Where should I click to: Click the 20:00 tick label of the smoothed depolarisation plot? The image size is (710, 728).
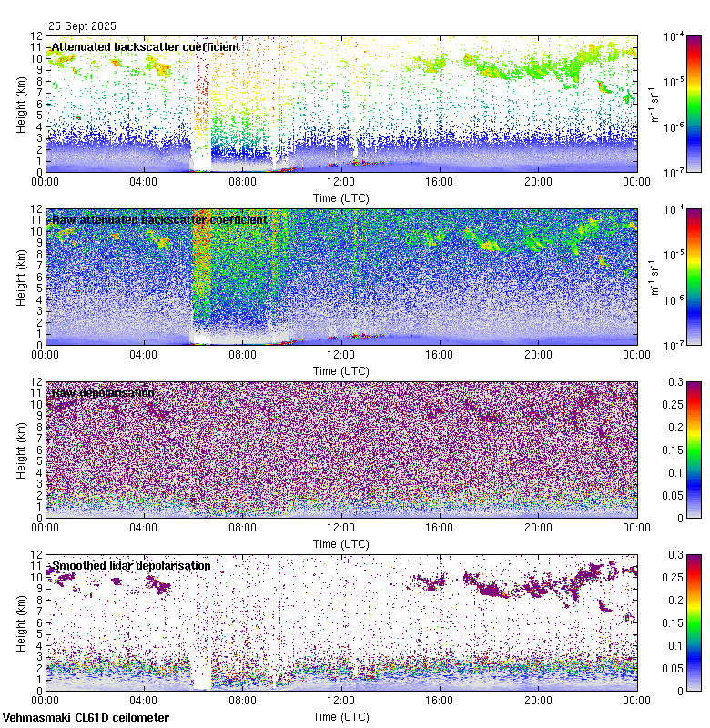point(538,700)
